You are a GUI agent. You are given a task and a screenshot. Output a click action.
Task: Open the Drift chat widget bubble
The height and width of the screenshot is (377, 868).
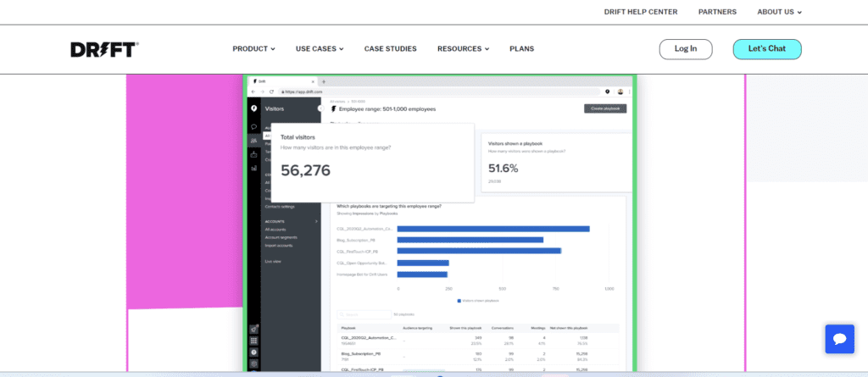coord(839,339)
